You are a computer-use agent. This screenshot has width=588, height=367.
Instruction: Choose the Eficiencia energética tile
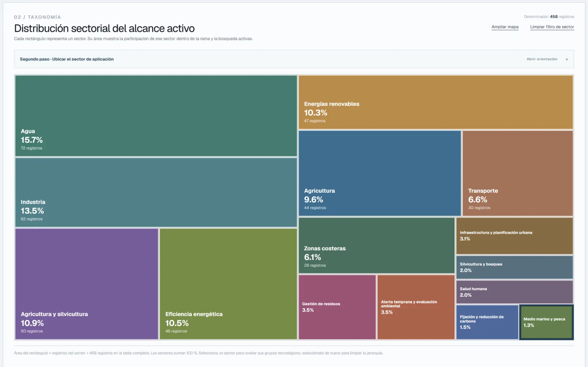click(x=228, y=284)
